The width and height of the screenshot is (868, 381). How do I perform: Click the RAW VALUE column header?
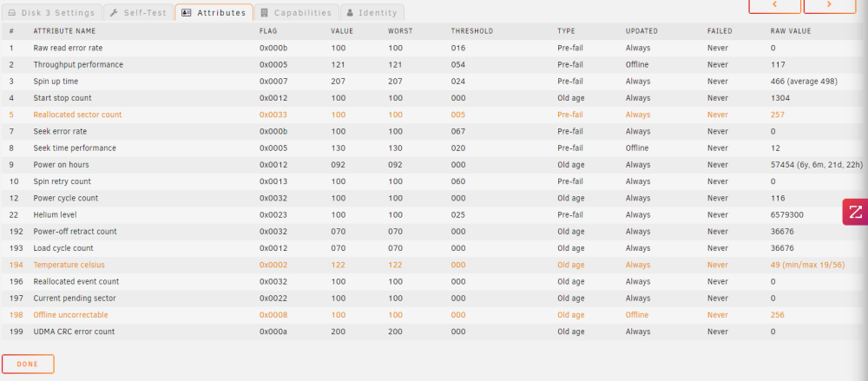click(791, 31)
